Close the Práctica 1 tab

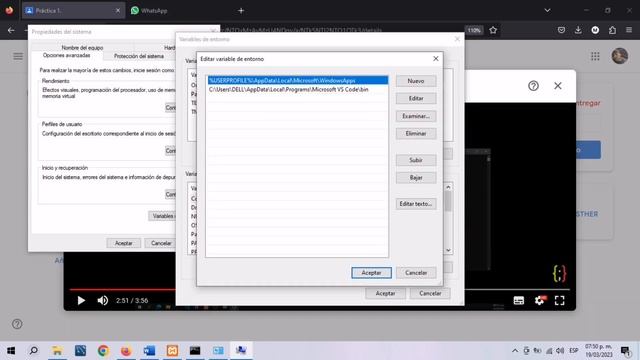[118, 11]
